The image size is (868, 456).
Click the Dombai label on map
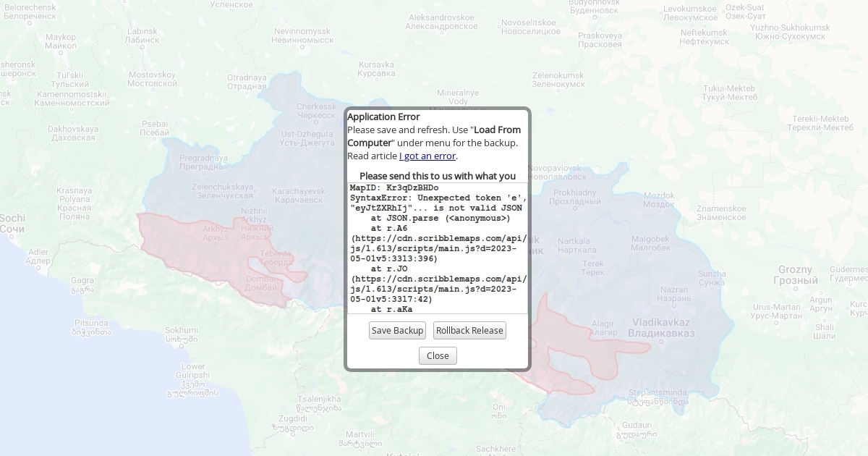point(260,283)
